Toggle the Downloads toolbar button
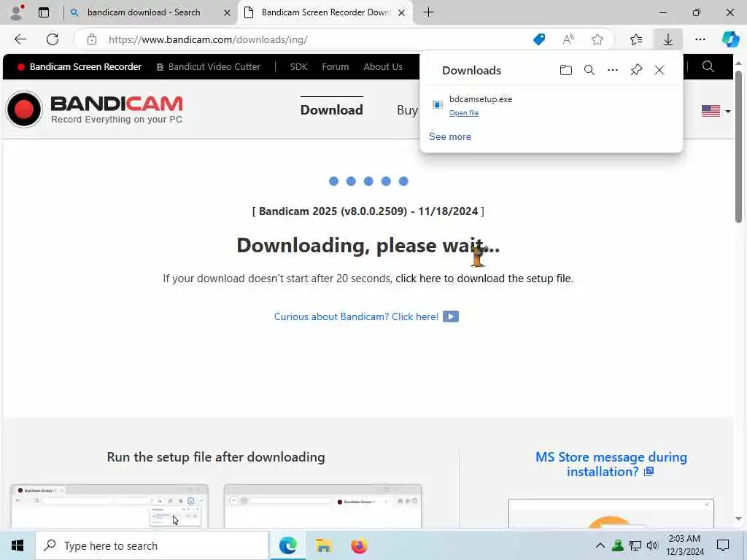 pyautogui.click(x=668, y=39)
